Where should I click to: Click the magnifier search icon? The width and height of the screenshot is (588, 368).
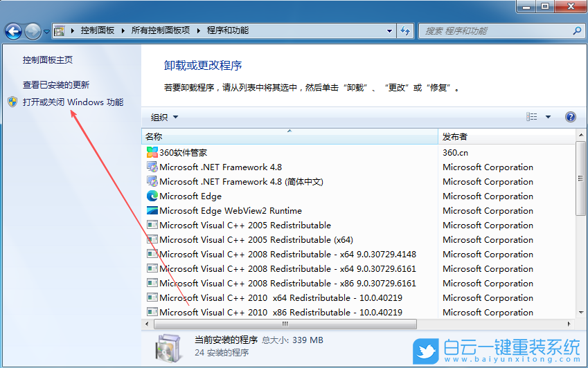(577, 30)
